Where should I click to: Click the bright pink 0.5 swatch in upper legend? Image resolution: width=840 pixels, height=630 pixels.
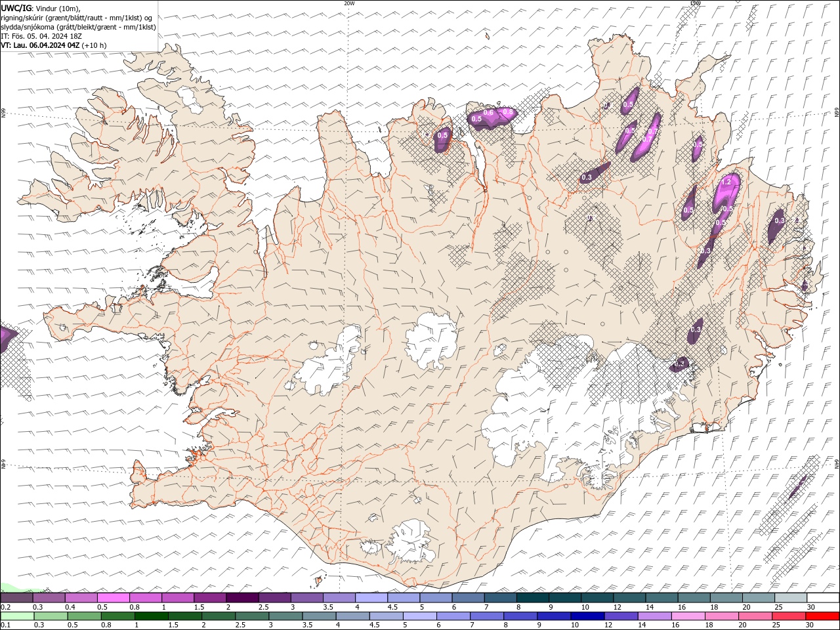(113, 598)
